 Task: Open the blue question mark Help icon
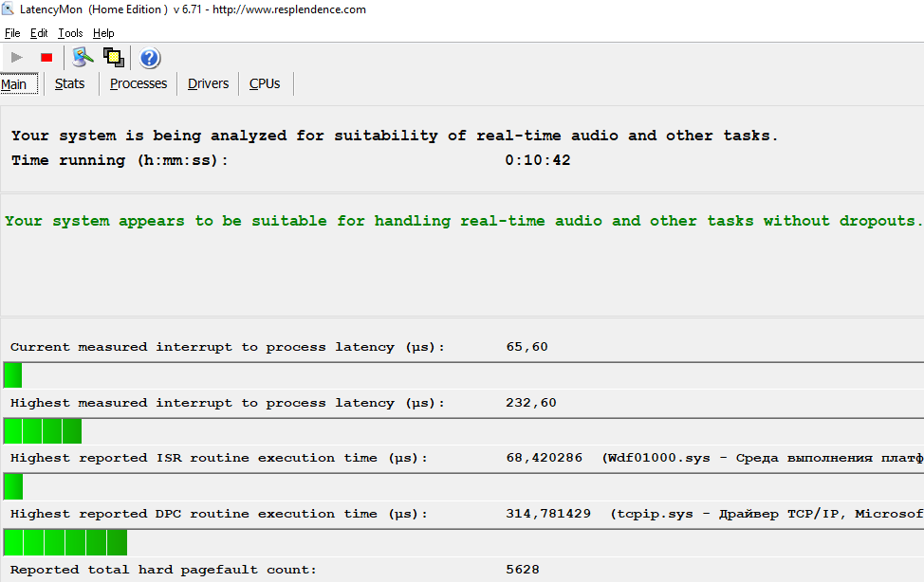(x=150, y=58)
